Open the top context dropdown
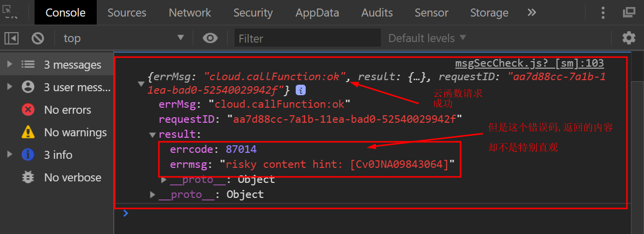Viewport: 644px width, 234px height. [x=123, y=38]
